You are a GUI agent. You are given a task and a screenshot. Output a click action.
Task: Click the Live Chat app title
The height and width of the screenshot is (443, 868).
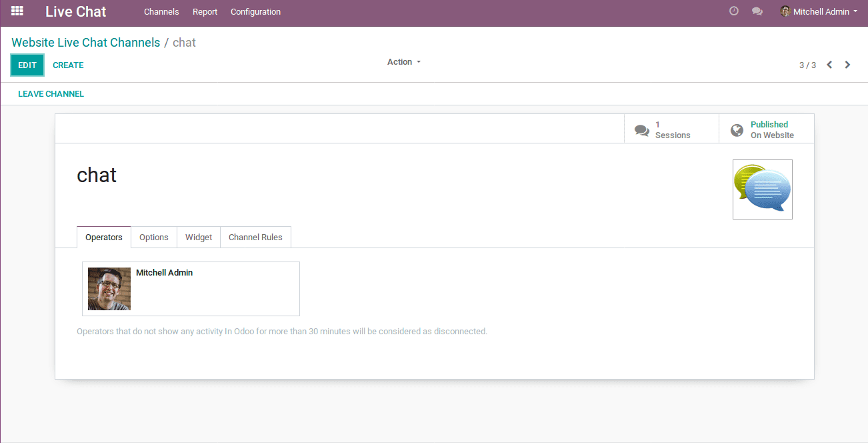pyautogui.click(x=76, y=11)
